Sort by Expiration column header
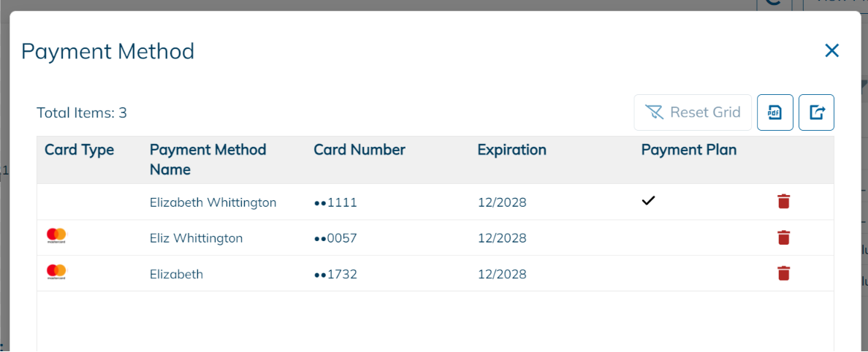Image resolution: width=868 pixels, height=352 pixels. tap(511, 150)
